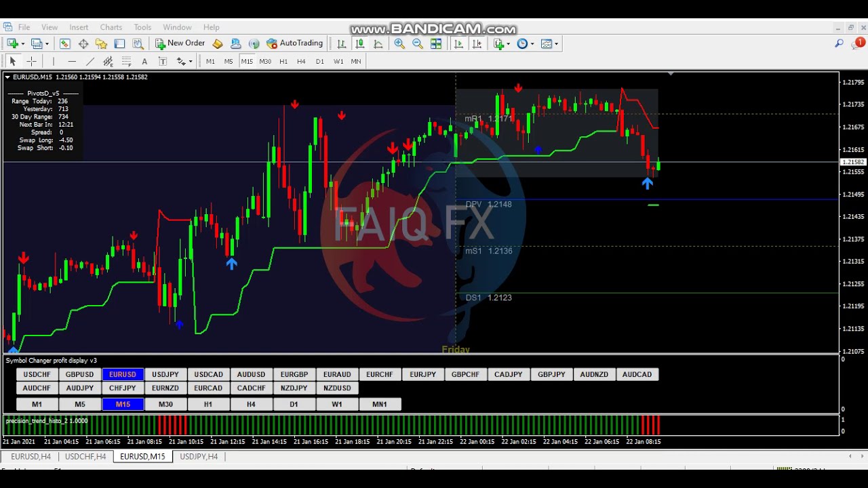The width and height of the screenshot is (868, 488).
Task: Zoom out of the chart
Action: (x=418, y=43)
